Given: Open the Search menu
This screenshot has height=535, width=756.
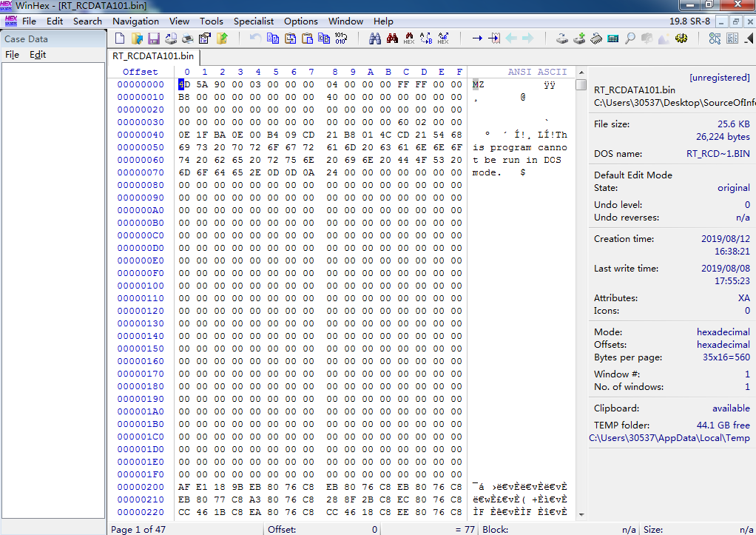Looking at the screenshot, I should (x=87, y=21).
